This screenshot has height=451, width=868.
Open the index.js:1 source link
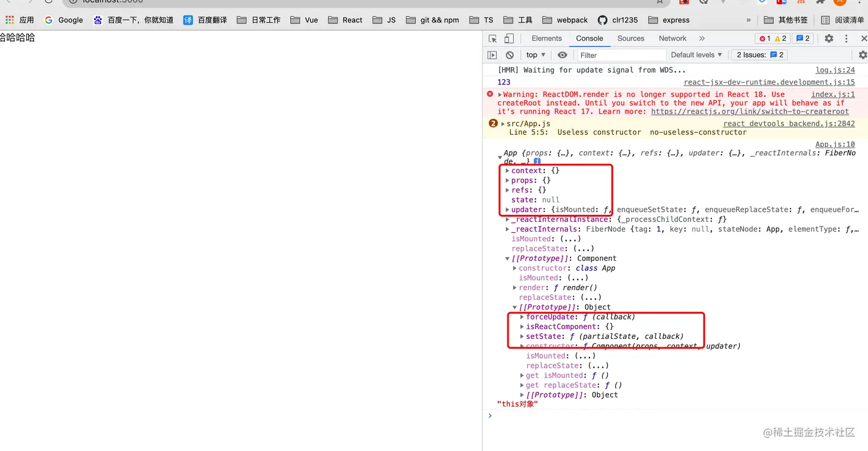833,94
